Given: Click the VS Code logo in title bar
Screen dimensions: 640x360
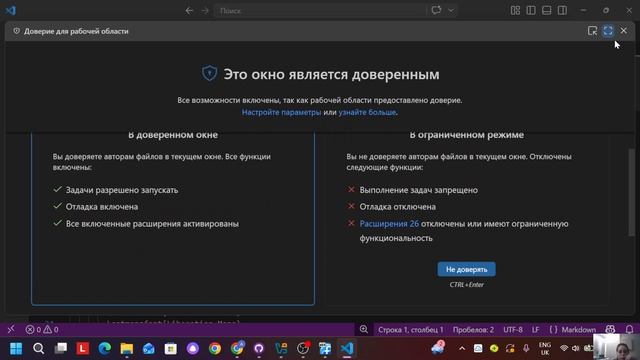Looking at the screenshot, I should click(10, 10).
